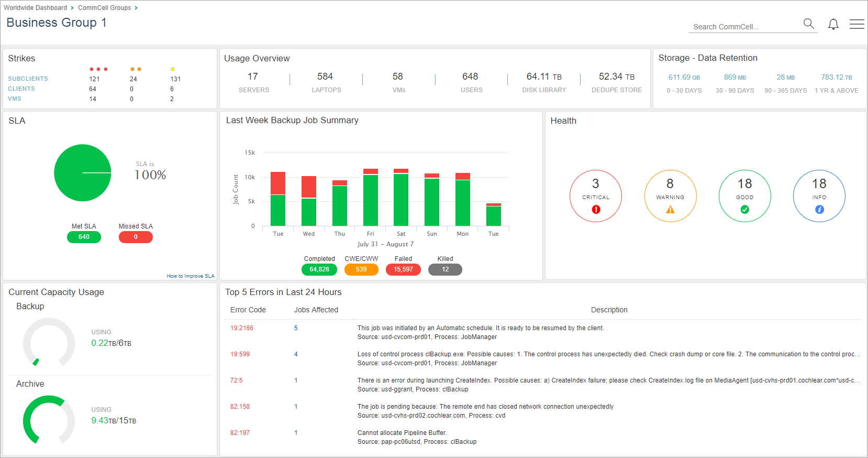Open the notifications bell
The image size is (868, 458).
click(833, 24)
